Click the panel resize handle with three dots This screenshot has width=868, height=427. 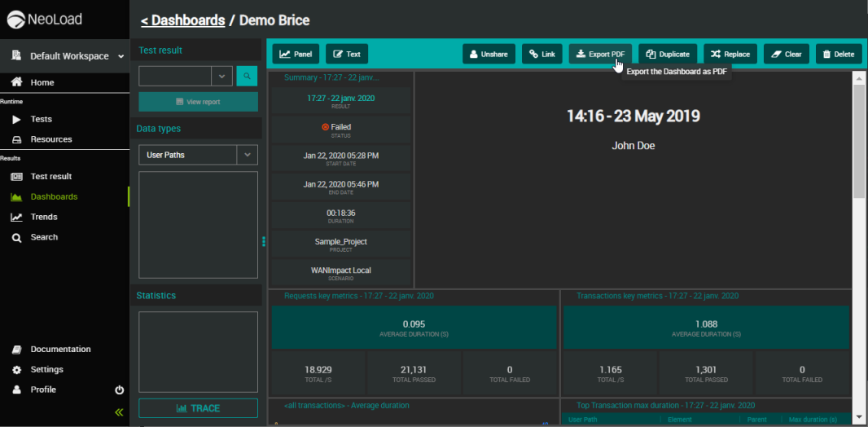(x=263, y=241)
